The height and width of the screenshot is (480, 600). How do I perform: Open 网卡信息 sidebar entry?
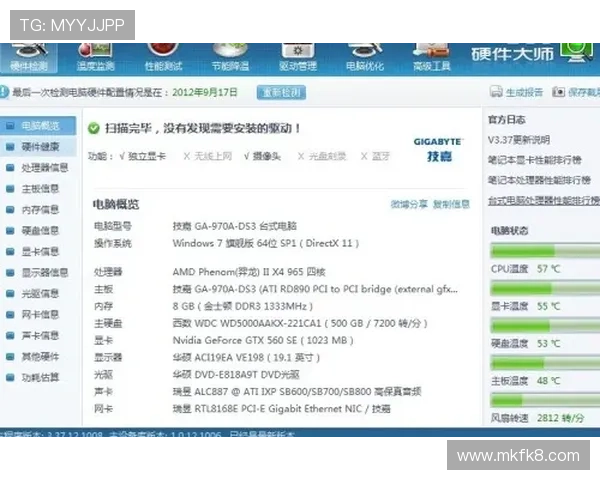(x=38, y=315)
